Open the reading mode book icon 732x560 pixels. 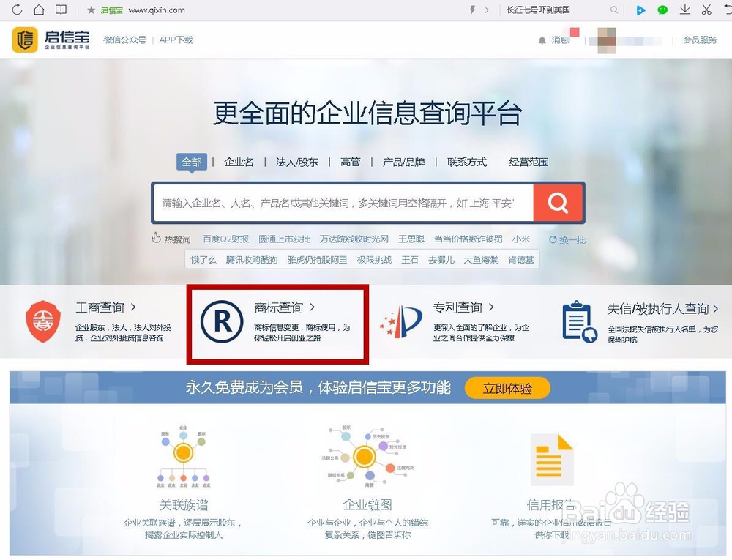pyautogui.click(x=61, y=10)
